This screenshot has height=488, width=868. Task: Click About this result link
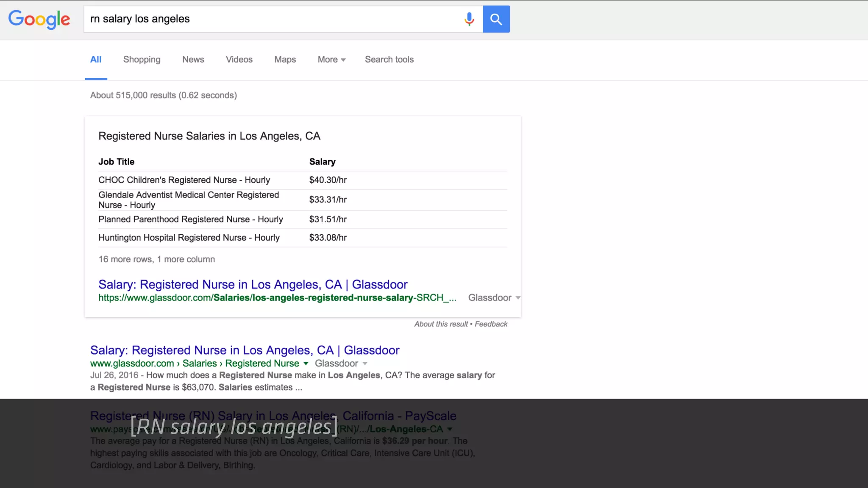[x=441, y=324]
